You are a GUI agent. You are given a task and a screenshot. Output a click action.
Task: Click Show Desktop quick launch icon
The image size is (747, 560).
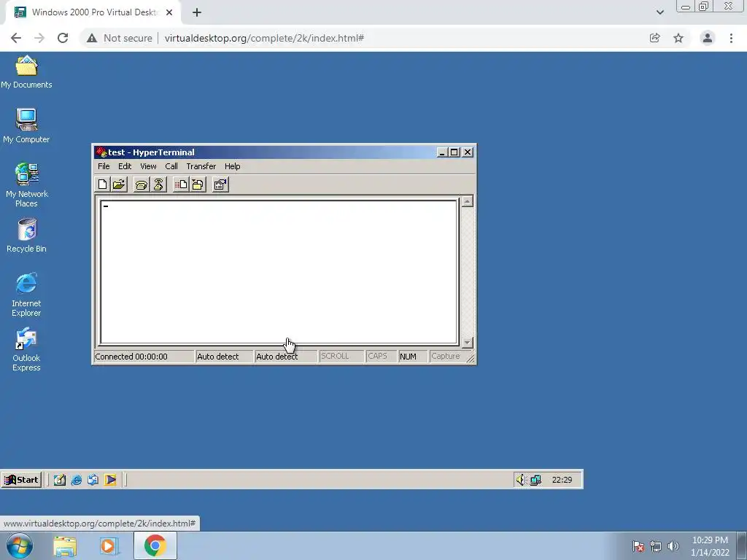[x=60, y=480]
